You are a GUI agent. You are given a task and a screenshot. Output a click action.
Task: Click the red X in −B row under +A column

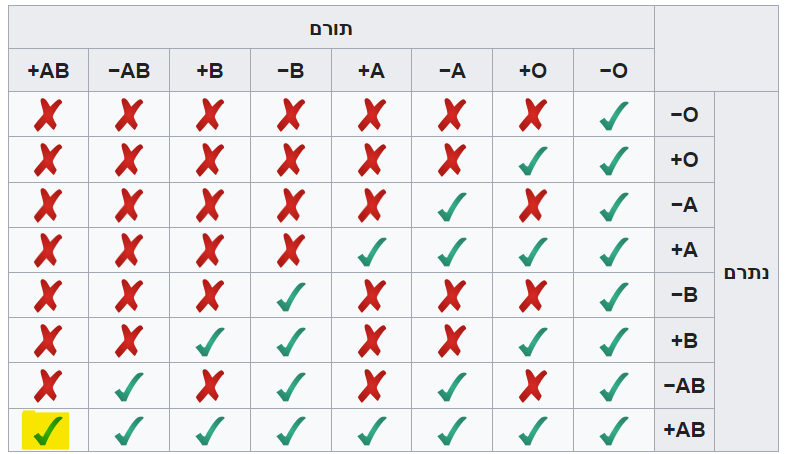[x=371, y=295]
